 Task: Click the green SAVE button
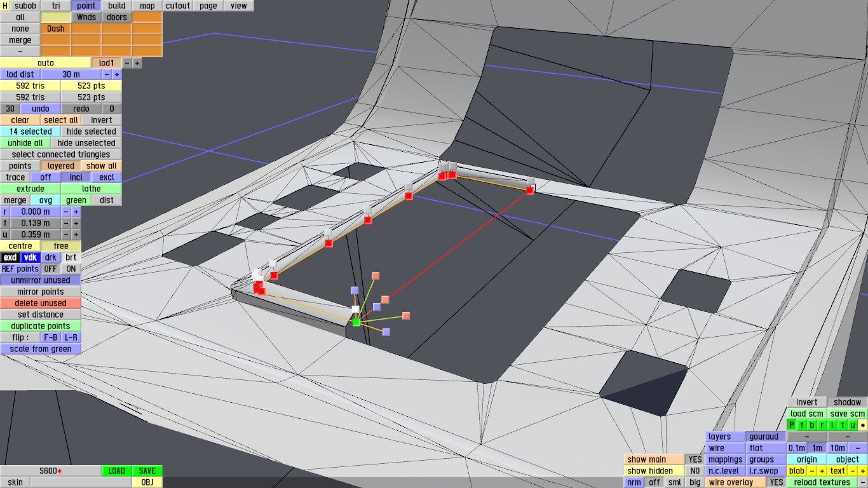[x=147, y=471]
